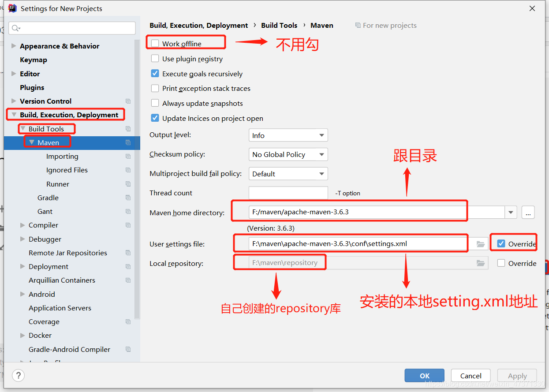The height and width of the screenshot is (392, 549).
Task: Expand the Compiler tree node
Action: point(22,225)
